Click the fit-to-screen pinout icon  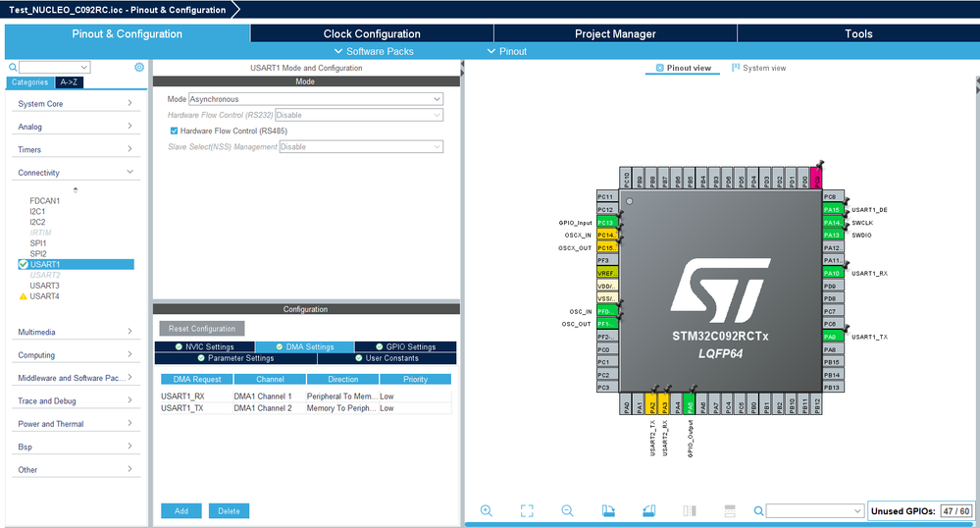[x=527, y=510]
